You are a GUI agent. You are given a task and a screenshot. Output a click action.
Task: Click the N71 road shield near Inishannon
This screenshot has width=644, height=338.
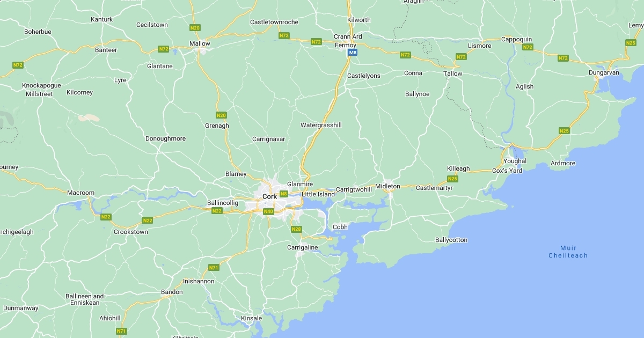click(214, 268)
